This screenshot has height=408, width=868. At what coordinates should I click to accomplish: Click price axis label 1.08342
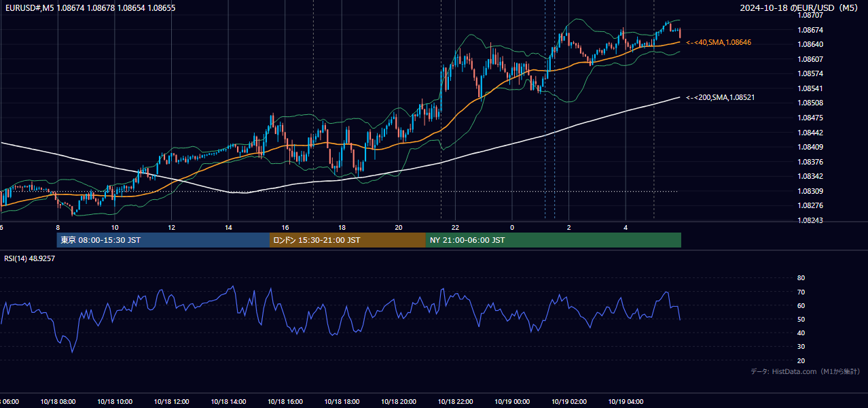point(810,176)
